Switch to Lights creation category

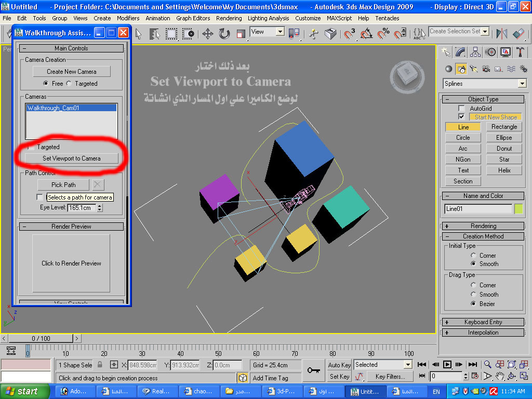(x=474, y=69)
